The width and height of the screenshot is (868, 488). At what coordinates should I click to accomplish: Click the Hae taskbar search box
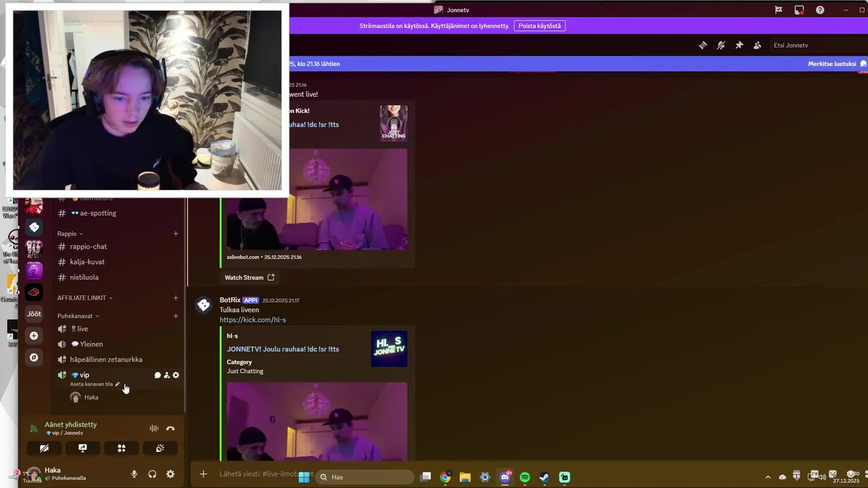(366, 477)
